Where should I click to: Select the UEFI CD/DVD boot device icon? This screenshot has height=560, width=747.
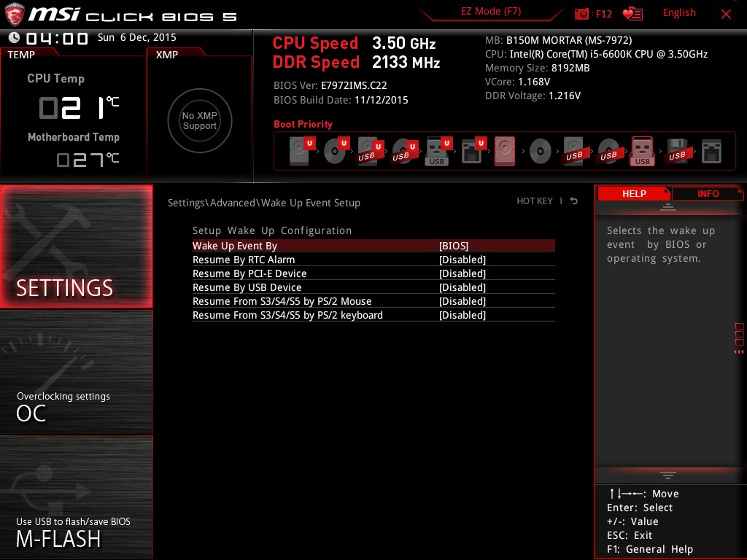tap(336, 151)
